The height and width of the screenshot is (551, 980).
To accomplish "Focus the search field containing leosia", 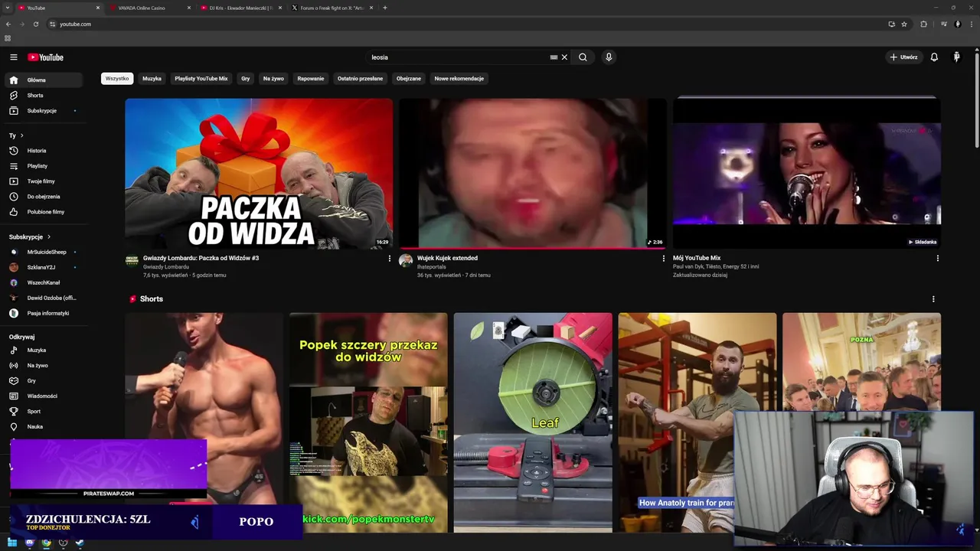I will coord(459,57).
